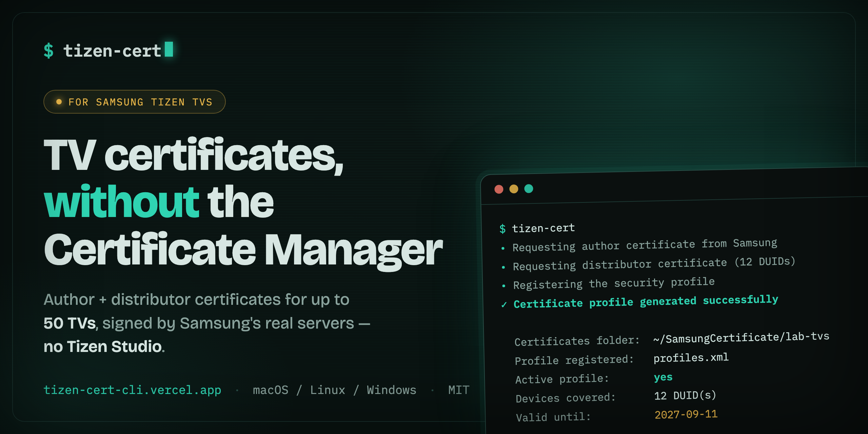Click the bold '50 TVs' text

click(x=70, y=323)
